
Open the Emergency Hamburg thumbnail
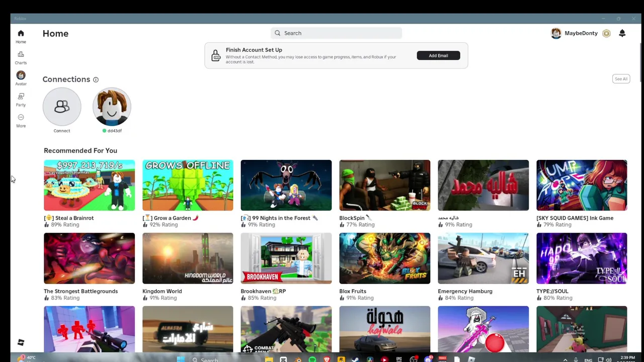(483, 258)
